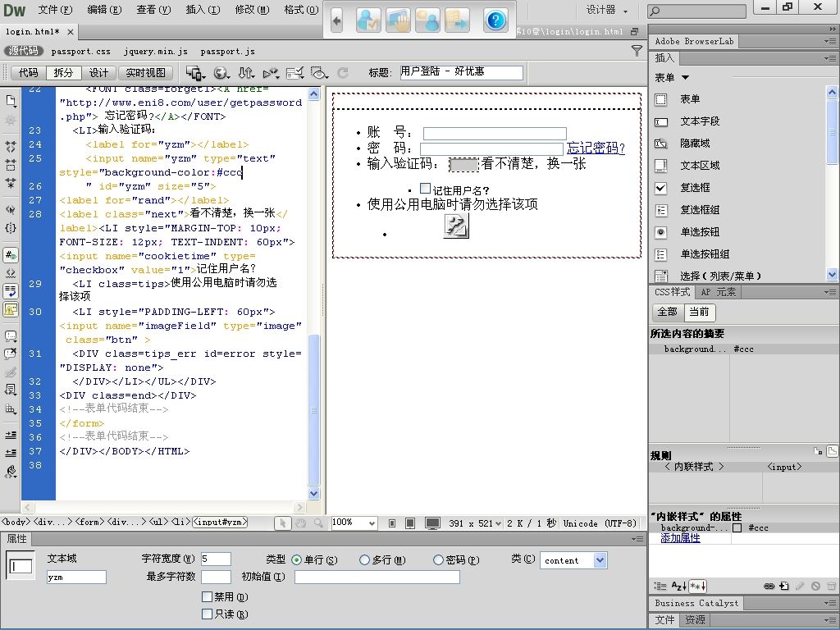Switch to the 资源 tab
Viewport: 840px width, 630px height.
695,620
